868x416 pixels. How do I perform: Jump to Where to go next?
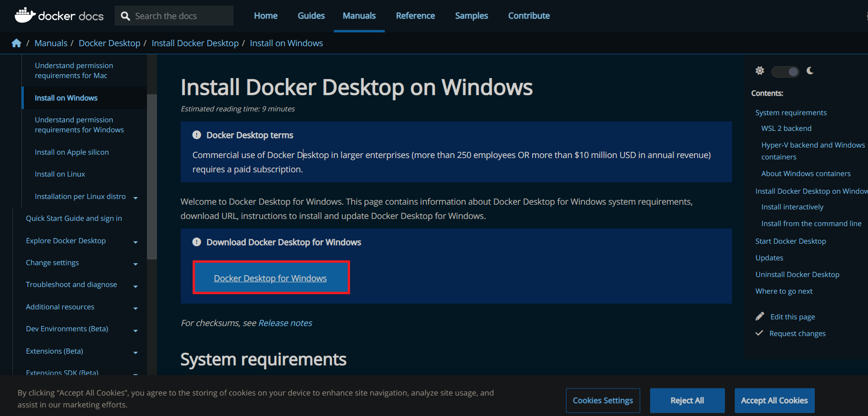(x=784, y=291)
